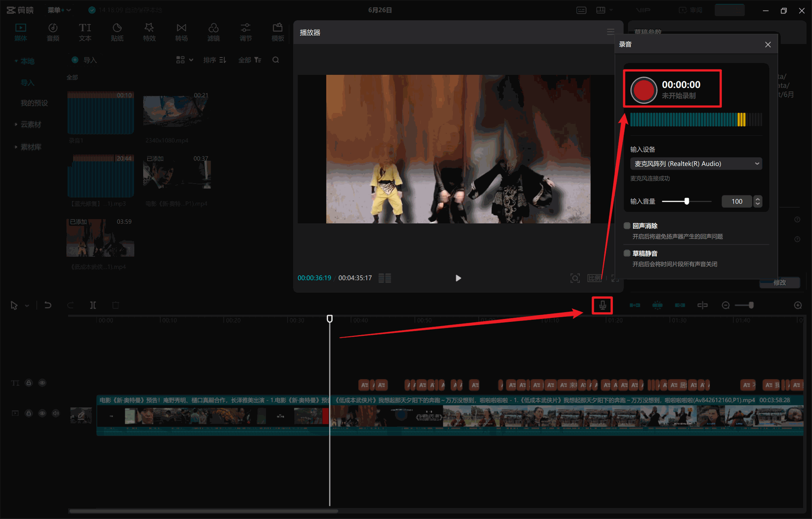Click the media search magnifier icon

point(276,60)
